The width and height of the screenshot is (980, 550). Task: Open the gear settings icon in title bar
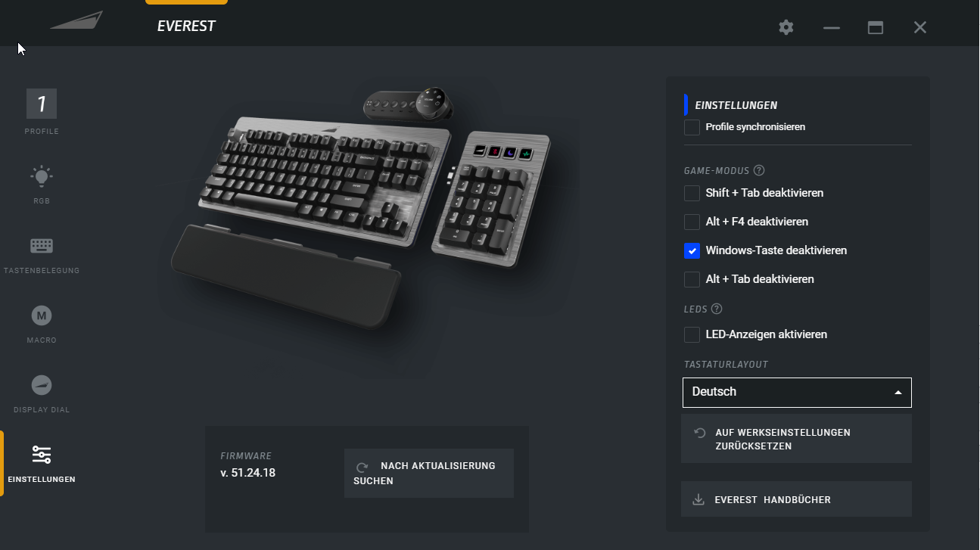pyautogui.click(x=786, y=27)
